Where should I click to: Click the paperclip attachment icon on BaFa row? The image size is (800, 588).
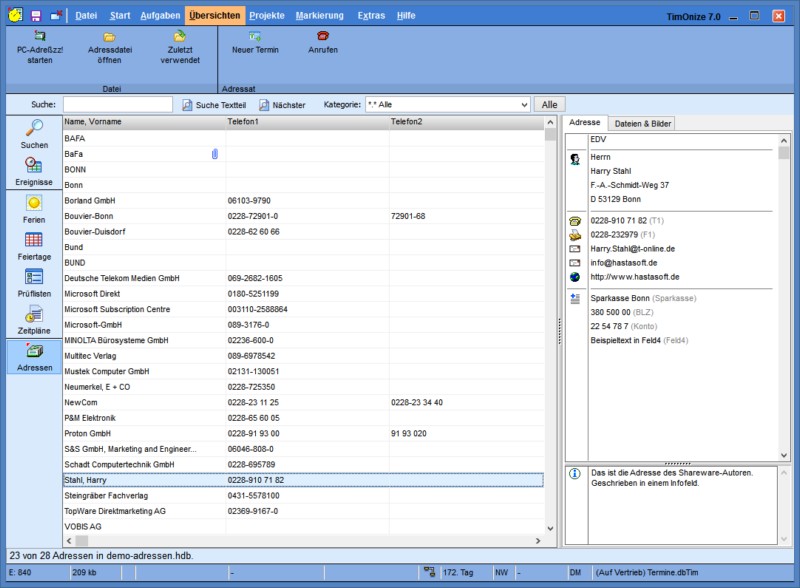[215, 154]
